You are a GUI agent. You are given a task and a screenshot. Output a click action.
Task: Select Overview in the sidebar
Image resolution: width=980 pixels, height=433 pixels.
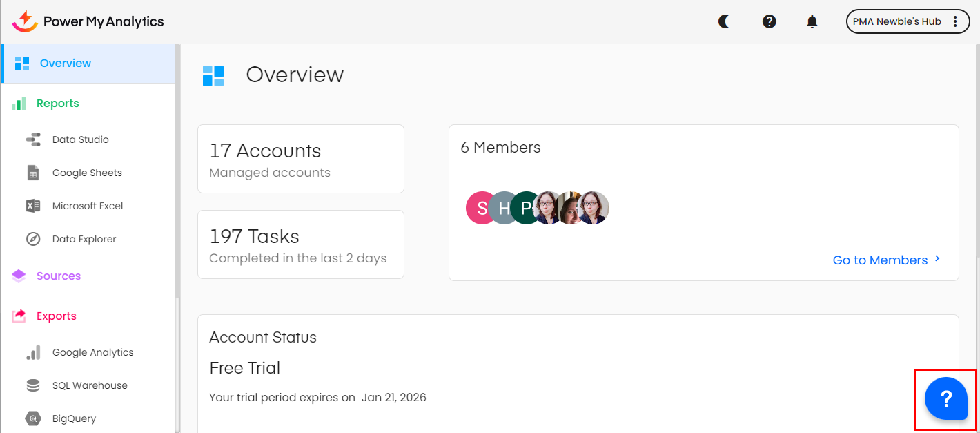click(x=65, y=63)
